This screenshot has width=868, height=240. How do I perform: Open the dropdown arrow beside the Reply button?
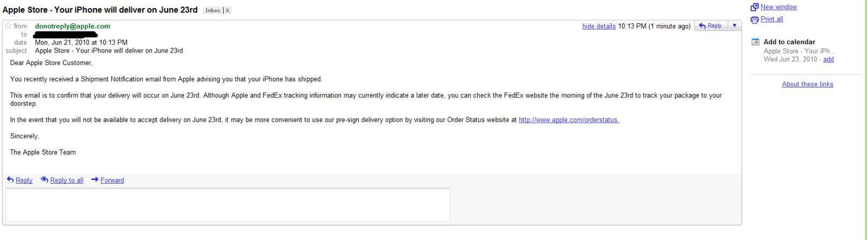pyautogui.click(x=734, y=26)
